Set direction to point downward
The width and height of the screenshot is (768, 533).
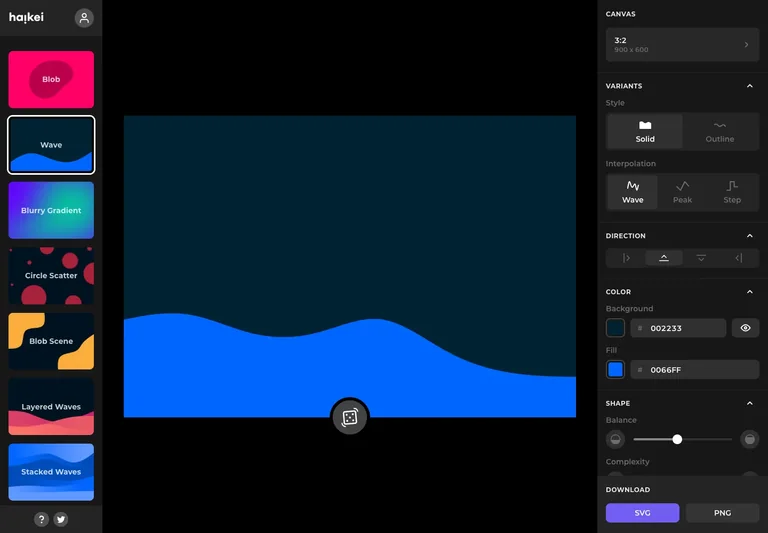701,258
